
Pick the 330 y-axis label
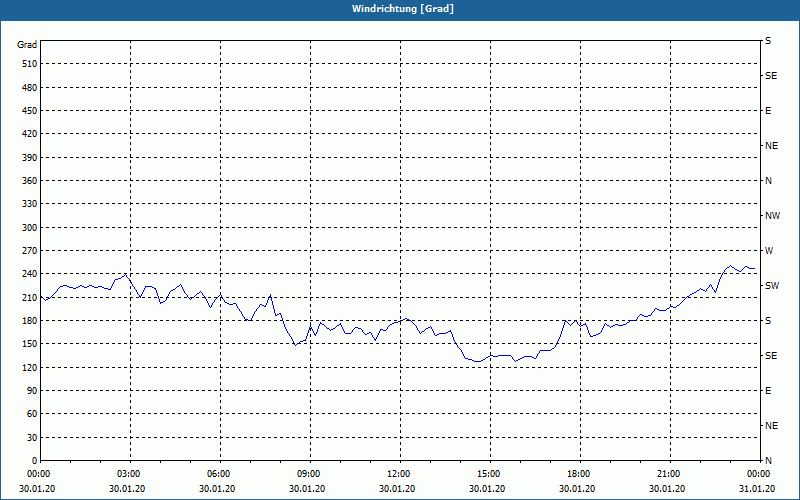(30, 204)
